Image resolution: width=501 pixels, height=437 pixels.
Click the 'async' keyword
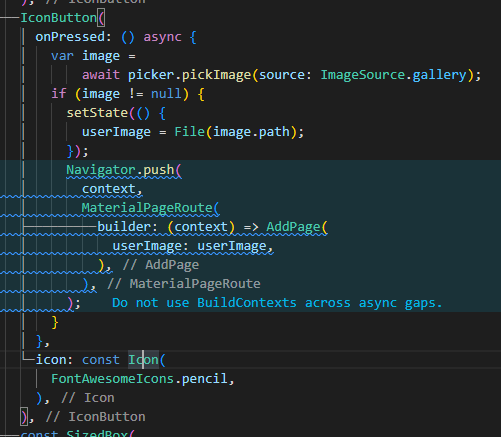point(162,37)
